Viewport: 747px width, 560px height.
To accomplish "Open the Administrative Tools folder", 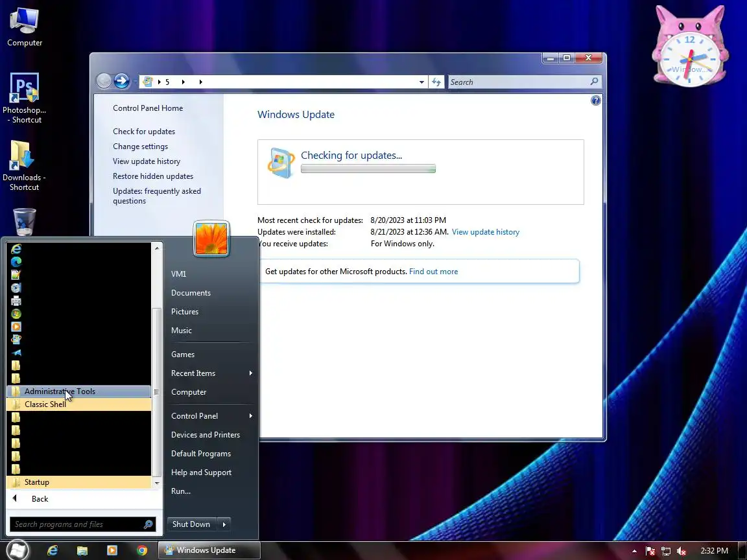I will 79,391.
